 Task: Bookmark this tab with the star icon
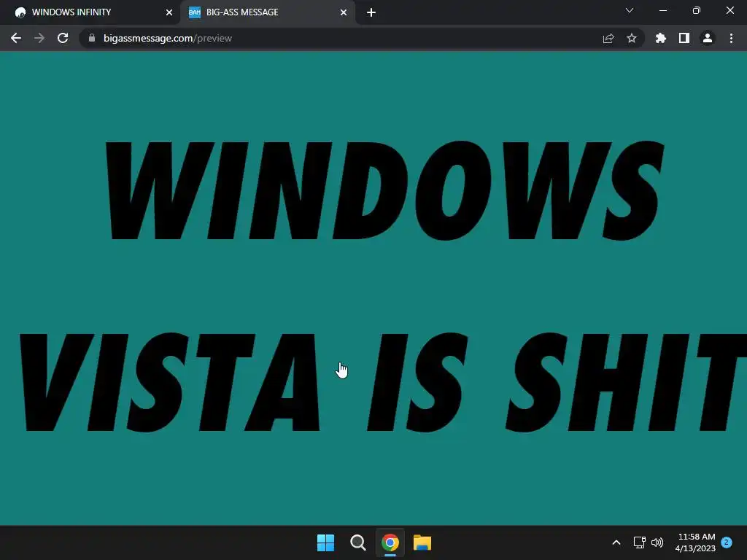[x=632, y=38]
